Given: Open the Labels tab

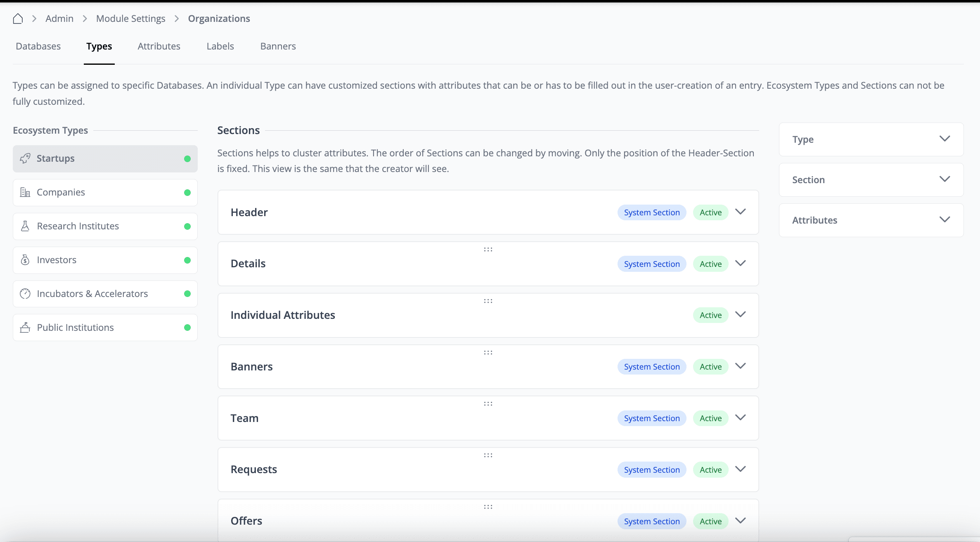Looking at the screenshot, I should coord(220,46).
